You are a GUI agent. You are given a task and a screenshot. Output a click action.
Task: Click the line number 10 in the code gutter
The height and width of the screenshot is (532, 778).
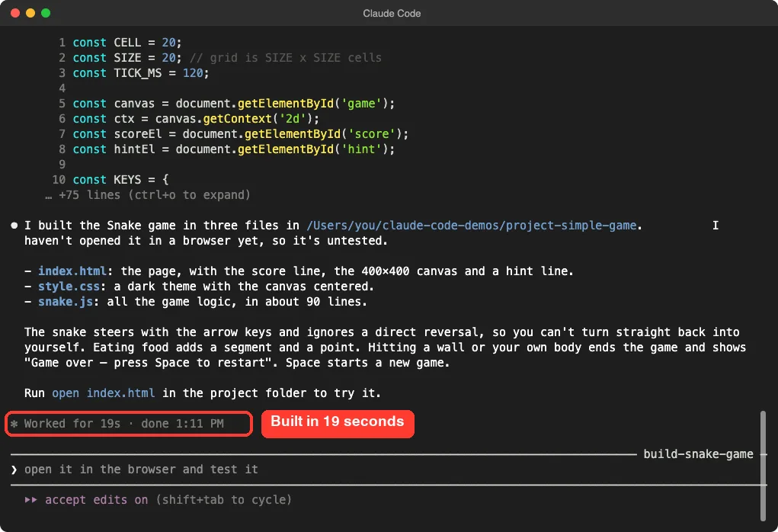pos(59,180)
